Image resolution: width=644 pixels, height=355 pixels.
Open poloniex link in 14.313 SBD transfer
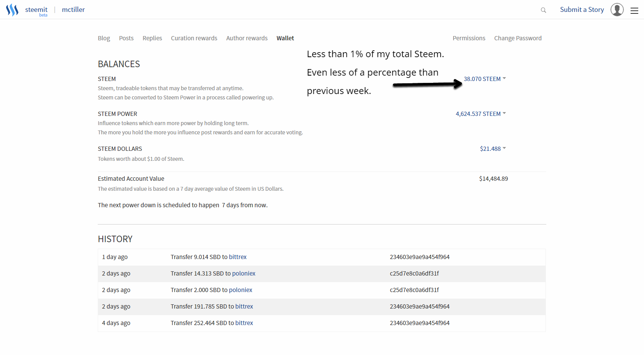[244, 273]
